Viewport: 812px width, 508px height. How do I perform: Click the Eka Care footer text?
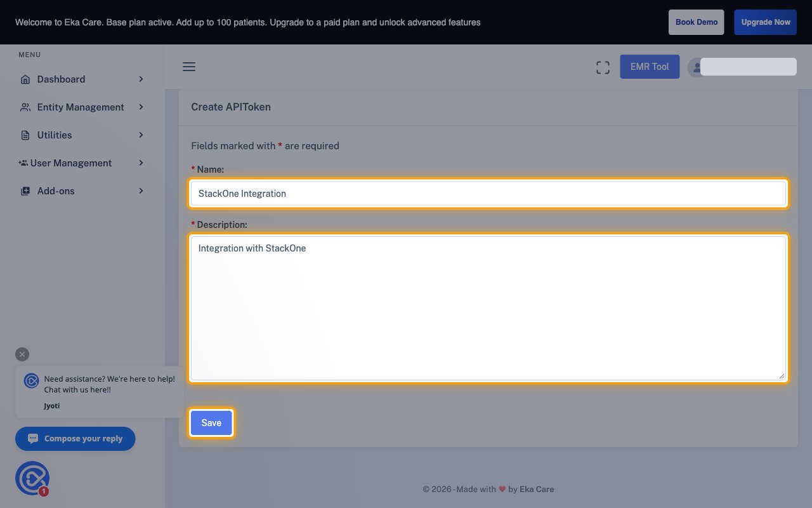537,490
